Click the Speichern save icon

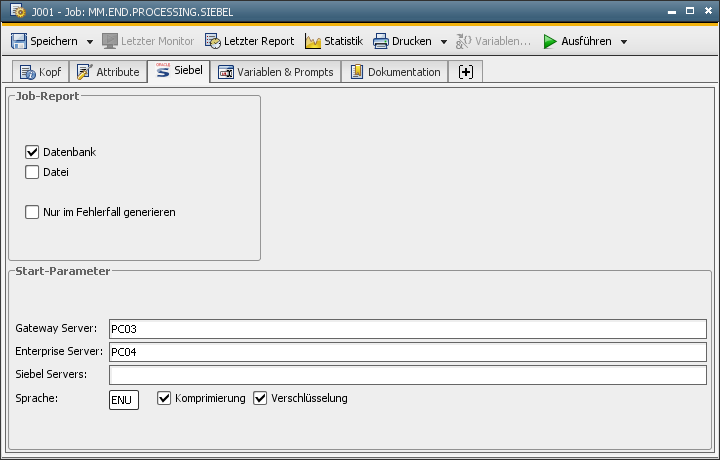(x=19, y=41)
